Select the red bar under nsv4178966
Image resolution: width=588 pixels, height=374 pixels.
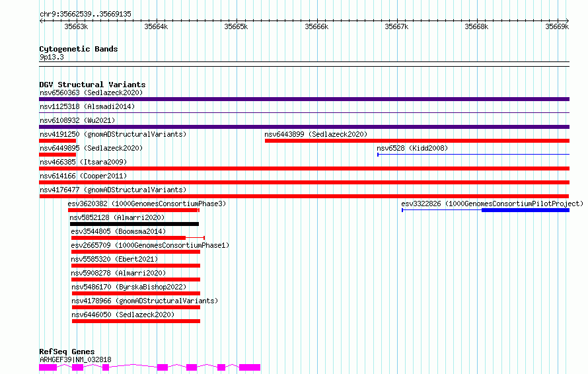point(136,307)
